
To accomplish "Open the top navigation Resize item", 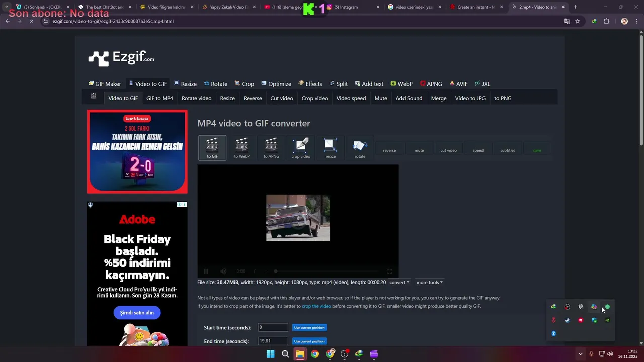I will tap(185, 84).
